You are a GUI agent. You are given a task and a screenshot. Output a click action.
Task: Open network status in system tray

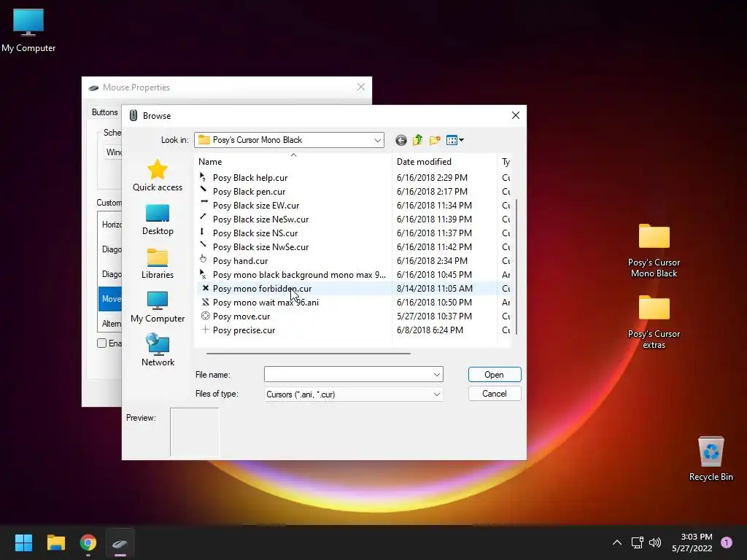tap(637, 542)
